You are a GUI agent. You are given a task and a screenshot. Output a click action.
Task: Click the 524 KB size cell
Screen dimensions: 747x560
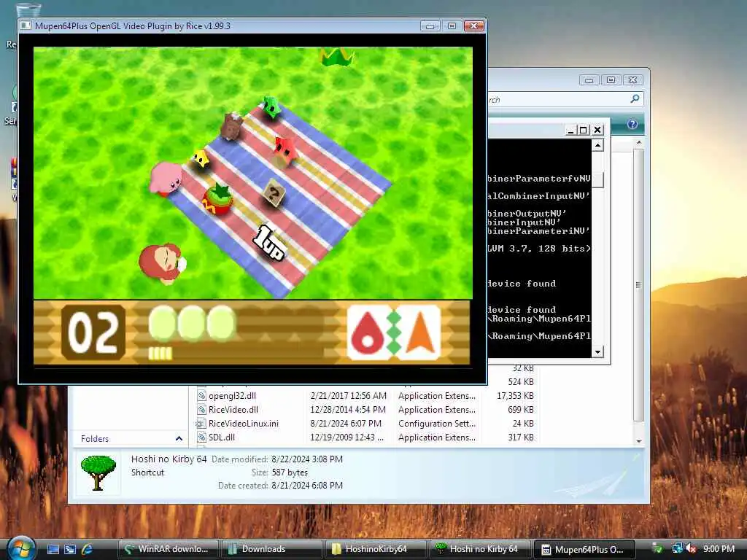pos(521,382)
